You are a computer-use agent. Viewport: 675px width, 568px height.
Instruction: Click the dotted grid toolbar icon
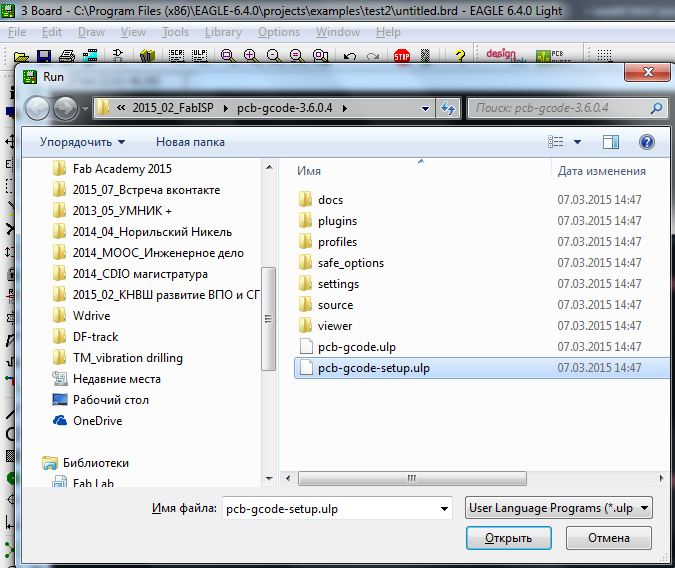pos(604,55)
